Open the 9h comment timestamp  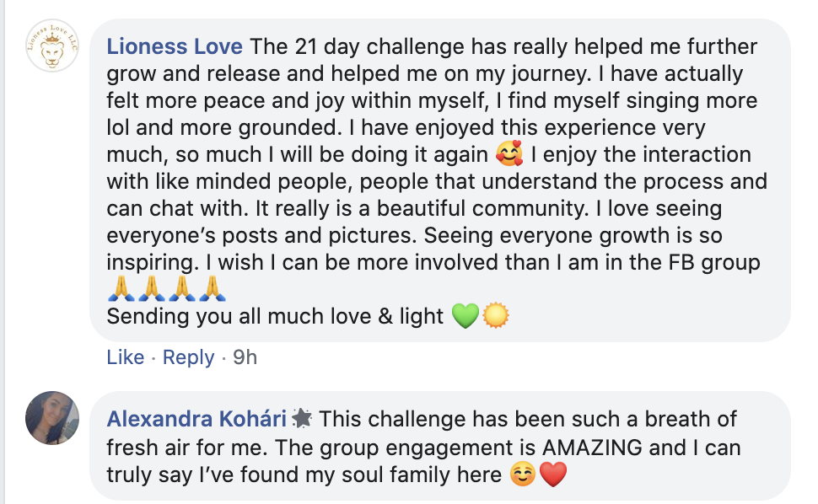245,357
